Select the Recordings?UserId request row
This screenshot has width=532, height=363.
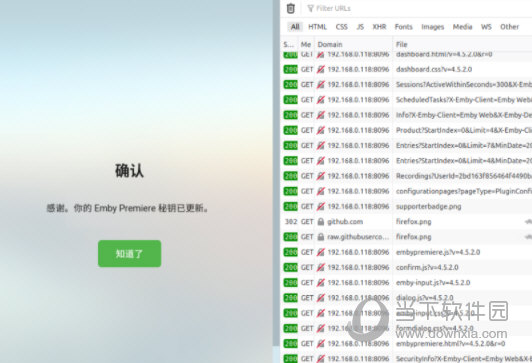click(x=406, y=176)
